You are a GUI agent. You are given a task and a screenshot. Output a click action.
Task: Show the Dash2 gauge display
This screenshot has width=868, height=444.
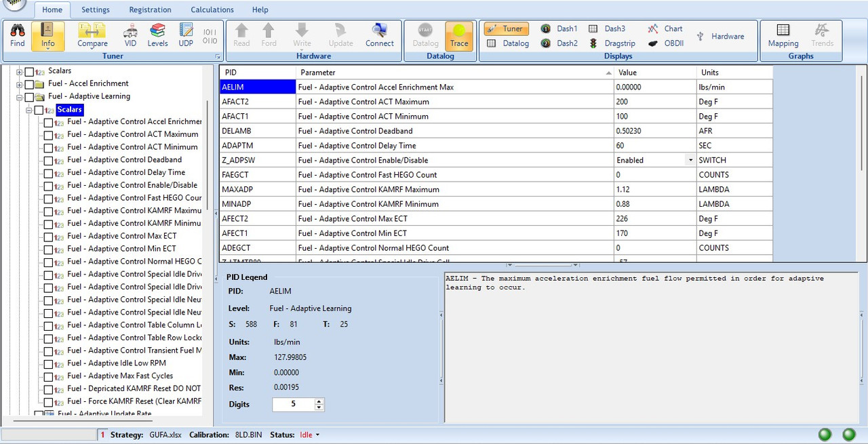(559, 43)
